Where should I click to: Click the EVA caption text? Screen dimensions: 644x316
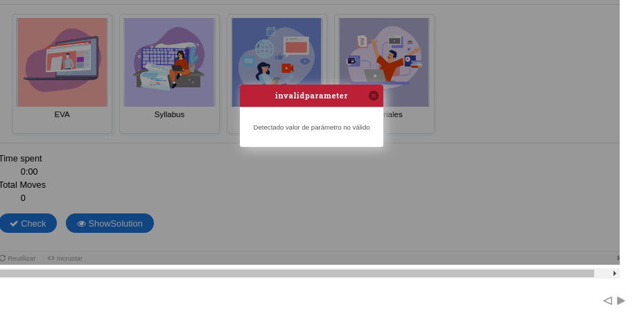click(62, 114)
